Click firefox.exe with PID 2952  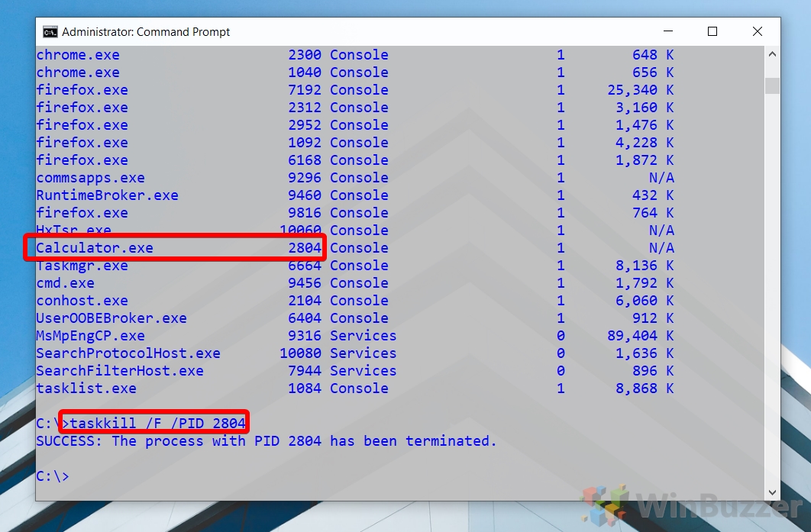[x=355, y=125]
